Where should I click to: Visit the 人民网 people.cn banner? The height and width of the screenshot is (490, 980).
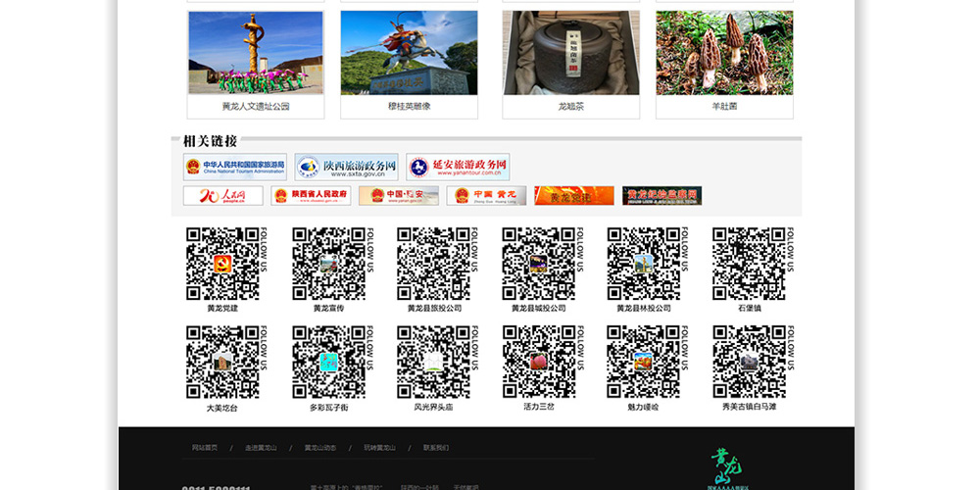(x=223, y=196)
